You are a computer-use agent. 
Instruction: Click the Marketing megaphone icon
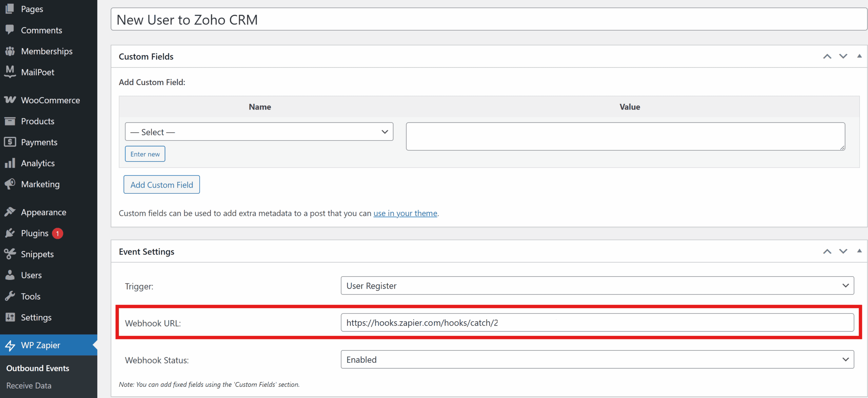click(10, 184)
